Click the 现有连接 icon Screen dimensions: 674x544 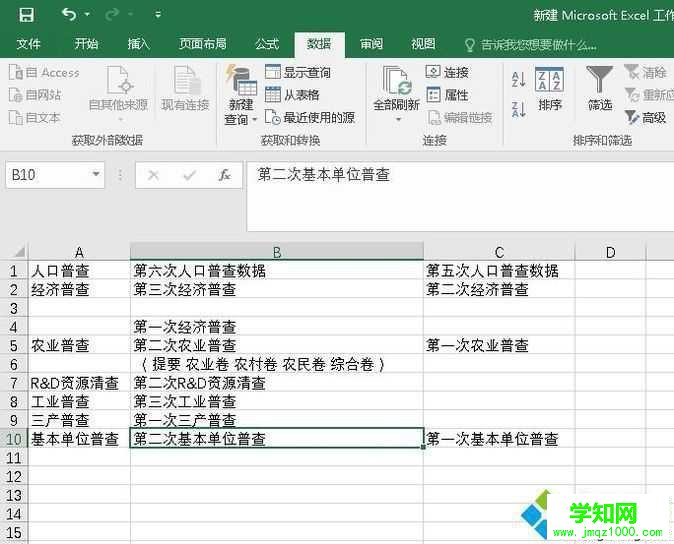185,88
